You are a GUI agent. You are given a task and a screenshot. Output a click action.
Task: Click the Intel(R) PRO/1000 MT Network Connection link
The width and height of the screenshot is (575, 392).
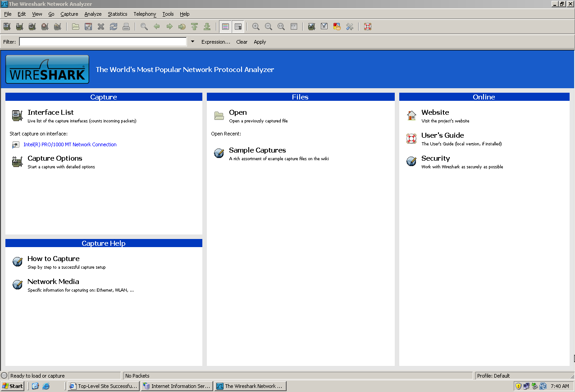click(x=70, y=144)
